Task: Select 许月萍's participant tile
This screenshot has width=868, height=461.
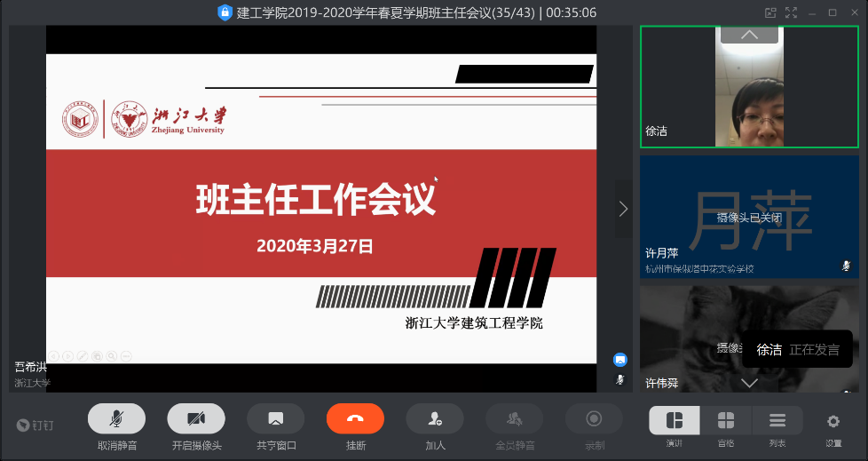Action: click(x=749, y=216)
